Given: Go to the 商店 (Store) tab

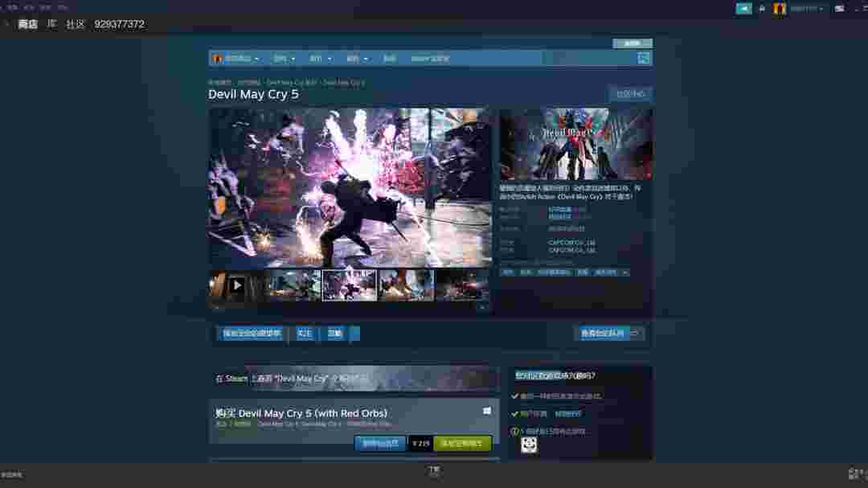Looking at the screenshot, I should click(x=27, y=24).
